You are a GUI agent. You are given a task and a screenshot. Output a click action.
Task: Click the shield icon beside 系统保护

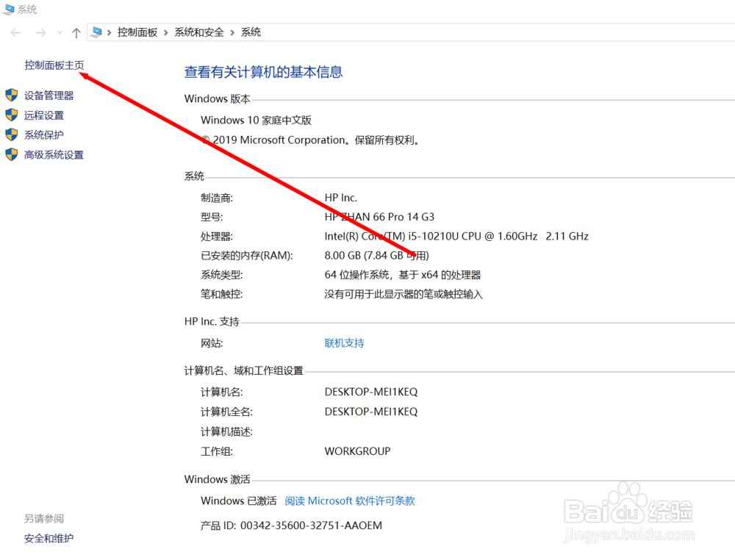[11, 134]
